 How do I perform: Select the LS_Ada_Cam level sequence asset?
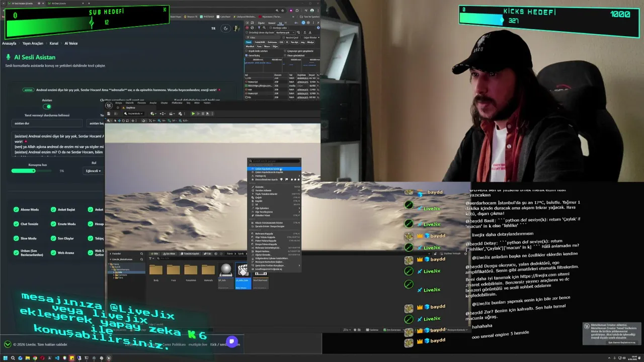click(243, 276)
